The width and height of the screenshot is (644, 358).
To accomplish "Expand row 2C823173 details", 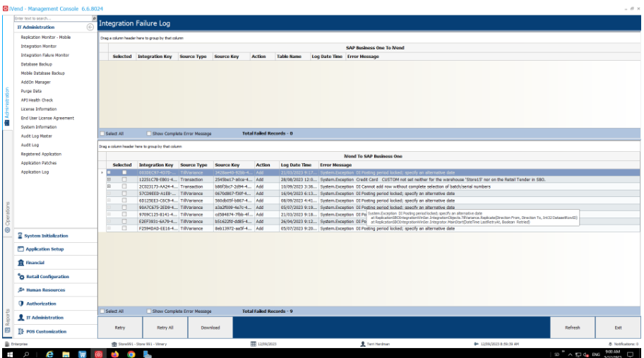I will coord(109,186).
